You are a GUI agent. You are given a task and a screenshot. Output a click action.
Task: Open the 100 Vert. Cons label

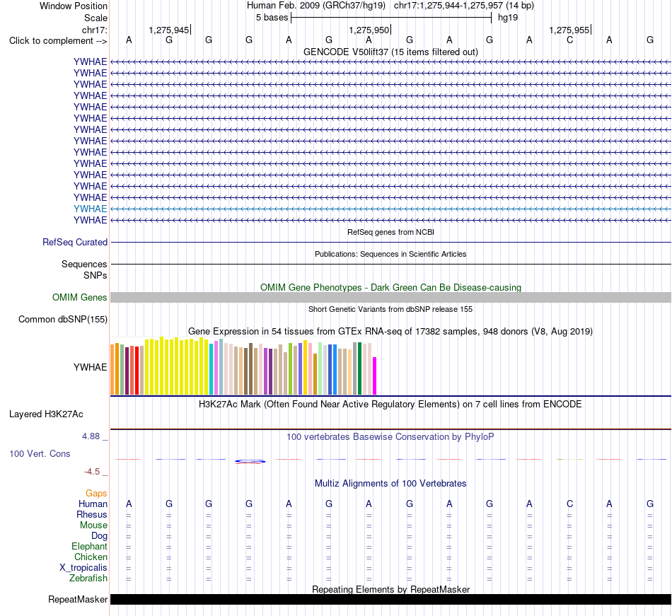coord(40,453)
